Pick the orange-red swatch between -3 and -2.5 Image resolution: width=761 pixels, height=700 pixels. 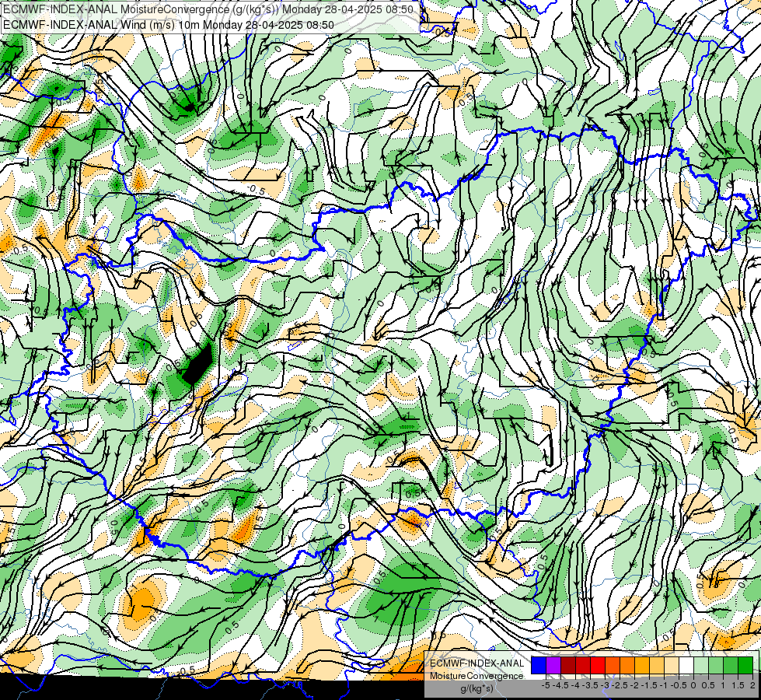pos(613,666)
